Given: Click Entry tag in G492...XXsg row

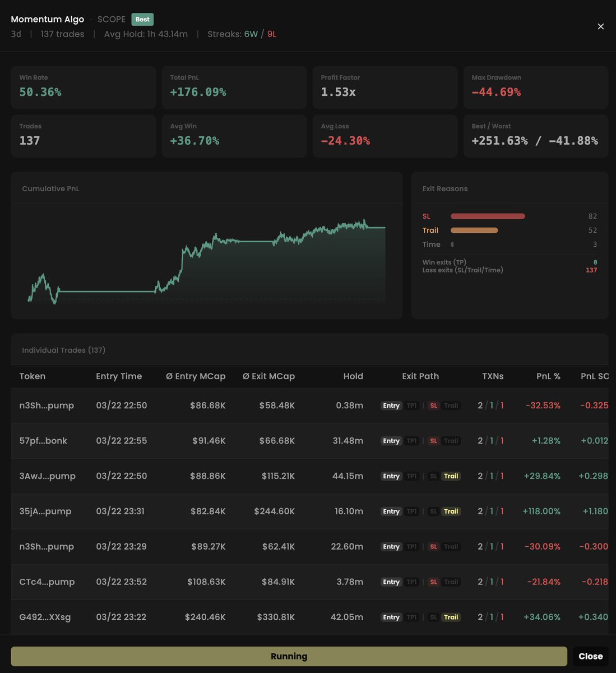Looking at the screenshot, I should (x=391, y=617).
